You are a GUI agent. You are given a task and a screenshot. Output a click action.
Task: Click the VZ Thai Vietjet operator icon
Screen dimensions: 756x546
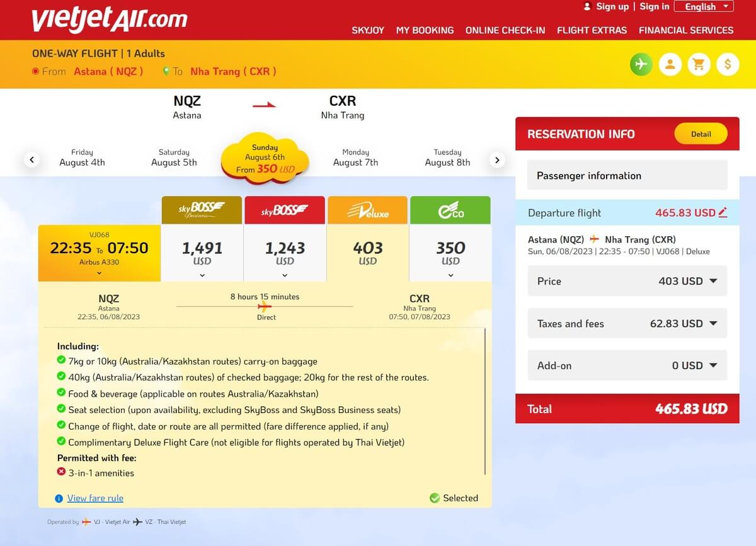tap(138, 522)
